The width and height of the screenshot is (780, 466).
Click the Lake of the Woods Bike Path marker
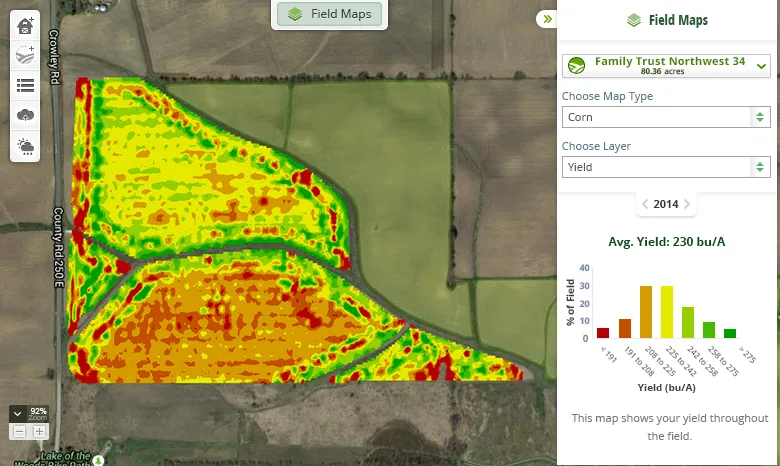tap(99, 460)
